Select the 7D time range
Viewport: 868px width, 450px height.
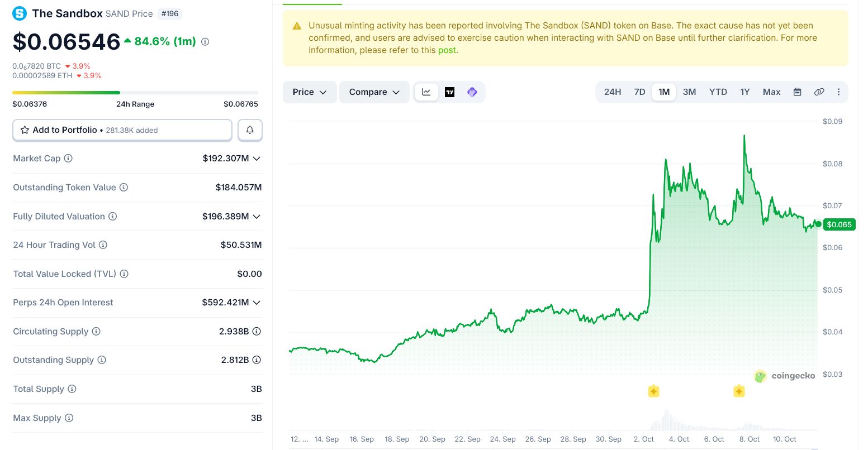pos(640,92)
